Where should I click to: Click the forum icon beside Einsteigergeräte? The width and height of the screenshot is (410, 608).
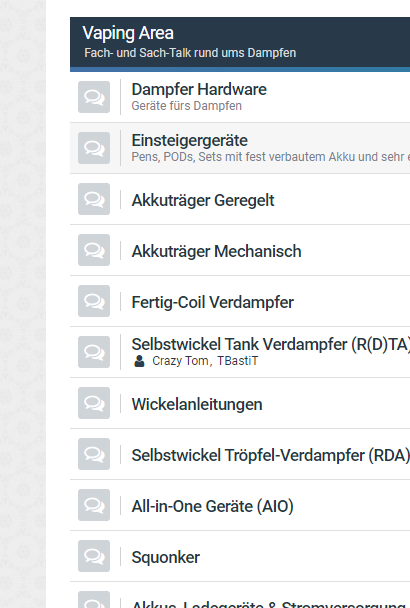point(94,148)
